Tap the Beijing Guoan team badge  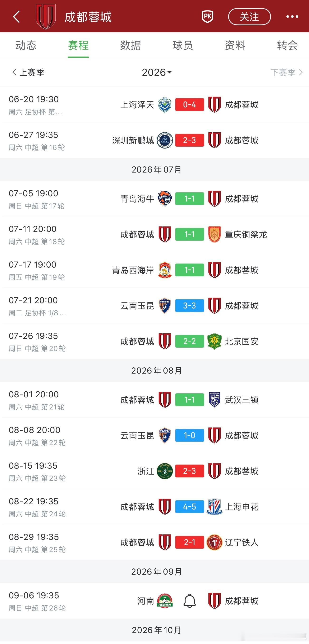tap(214, 341)
